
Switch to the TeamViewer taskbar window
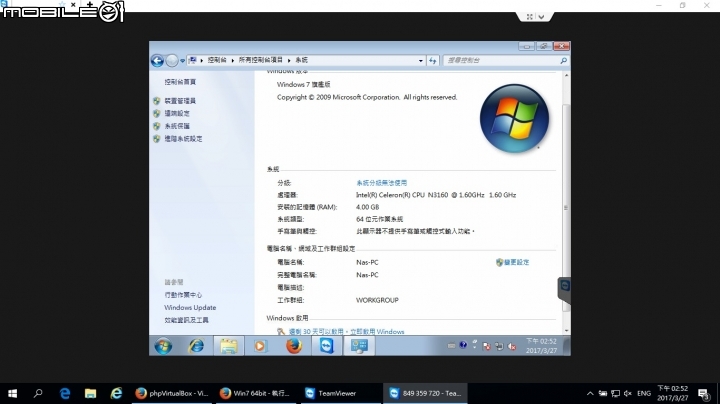(x=340, y=393)
